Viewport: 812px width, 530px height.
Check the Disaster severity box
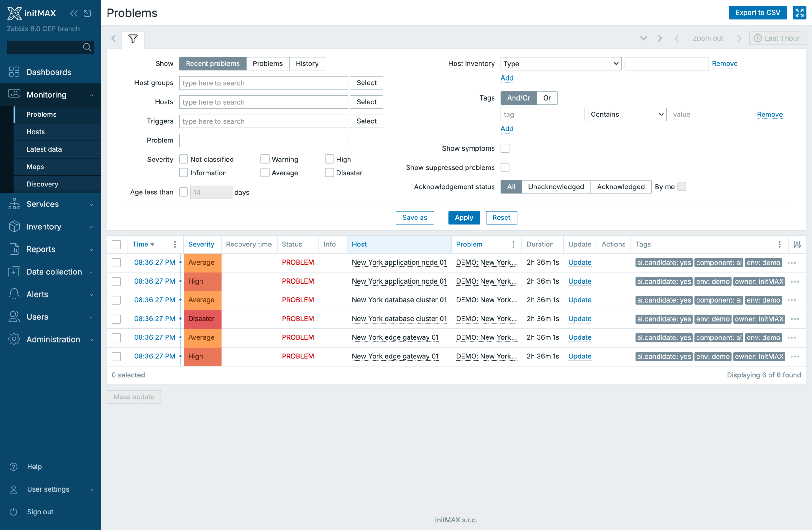329,173
